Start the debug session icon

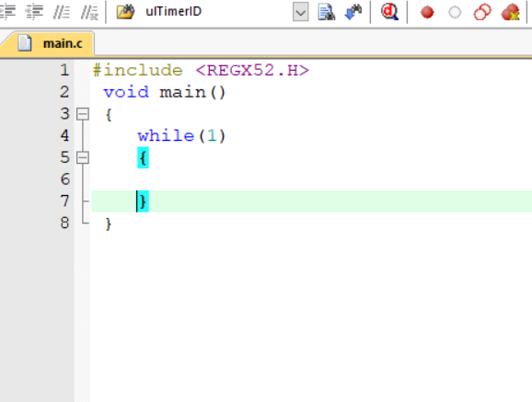click(389, 12)
